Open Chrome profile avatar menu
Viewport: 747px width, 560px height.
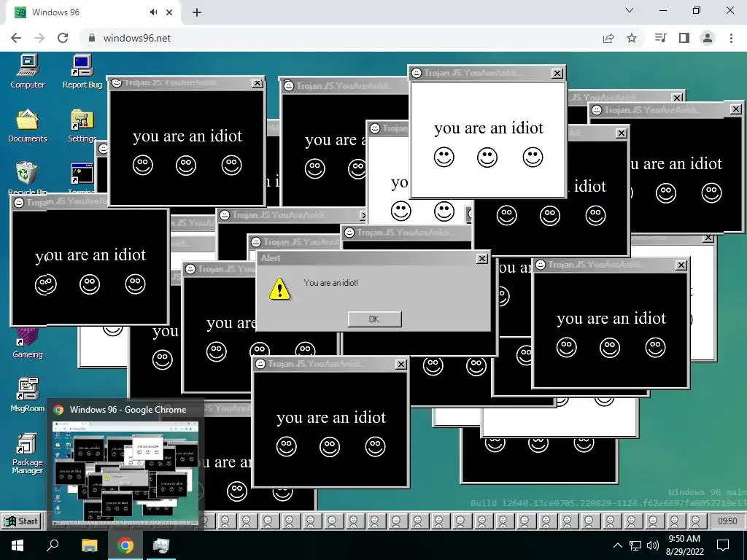(x=708, y=38)
